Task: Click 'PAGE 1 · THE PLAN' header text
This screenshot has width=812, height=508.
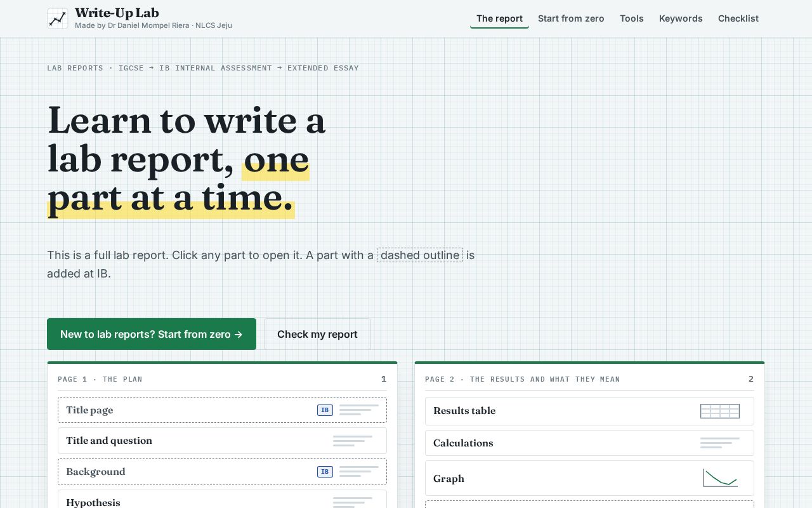Action: coord(100,379)
